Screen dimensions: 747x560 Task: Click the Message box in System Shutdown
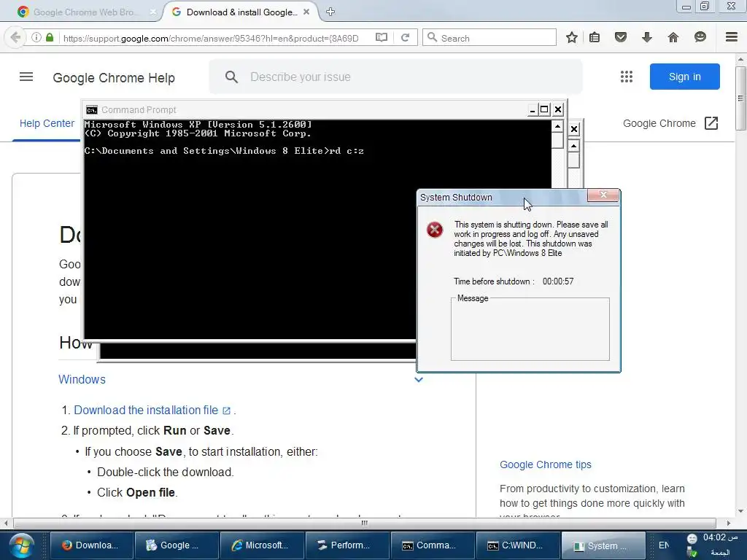tap(530, 329)
